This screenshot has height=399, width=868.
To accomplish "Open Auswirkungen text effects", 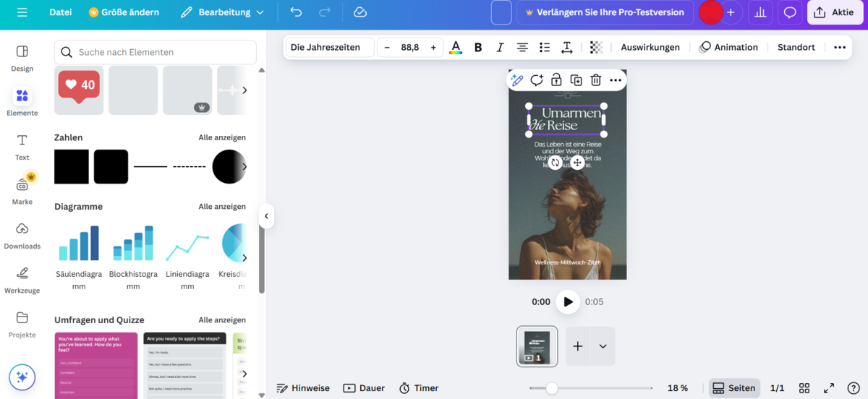I will [x=650, y=48].
